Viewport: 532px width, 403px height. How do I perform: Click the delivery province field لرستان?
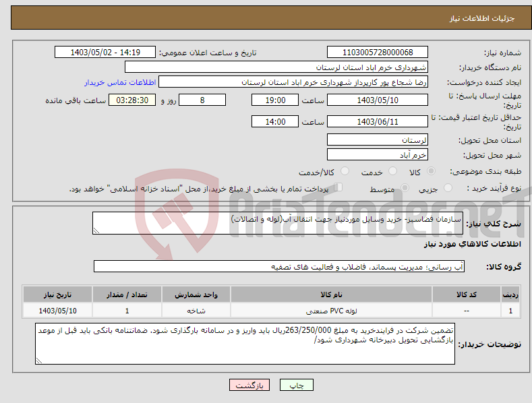[378, 139]
